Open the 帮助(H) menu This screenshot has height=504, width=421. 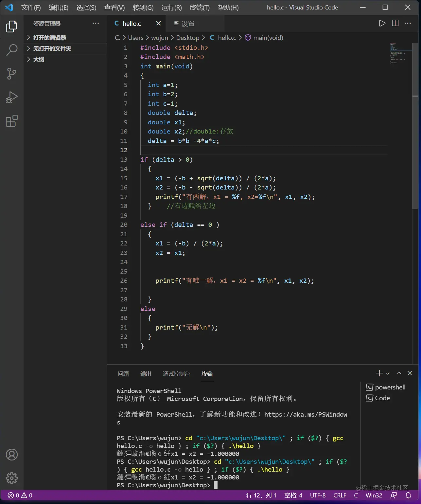click(228, 8)
